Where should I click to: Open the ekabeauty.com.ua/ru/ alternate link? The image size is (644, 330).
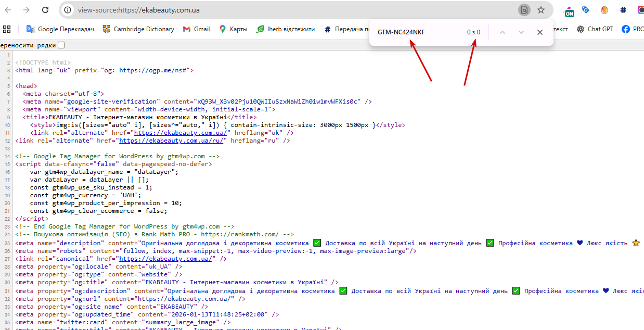tap(172, 141)
